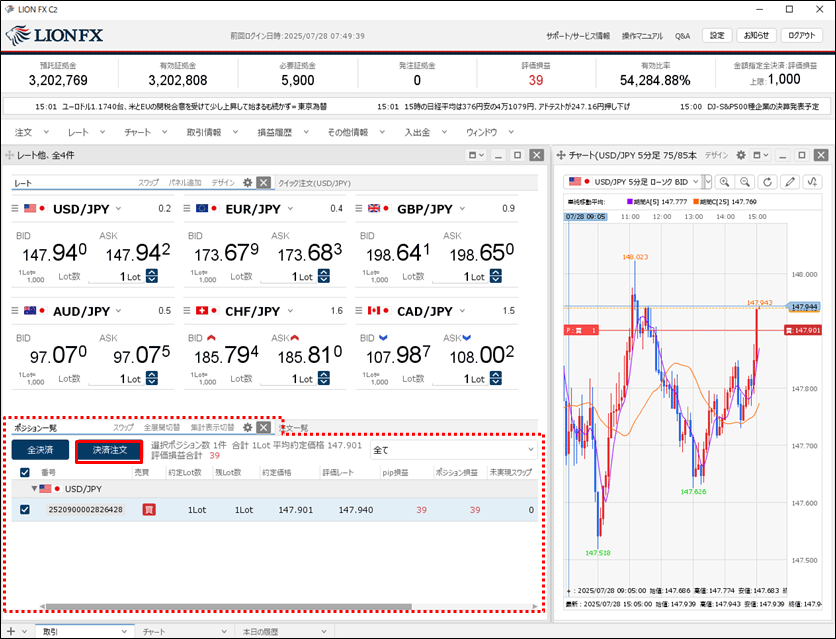
Task: Click the USD/JPY Lot quantity stepper
Action: (152, 277)
